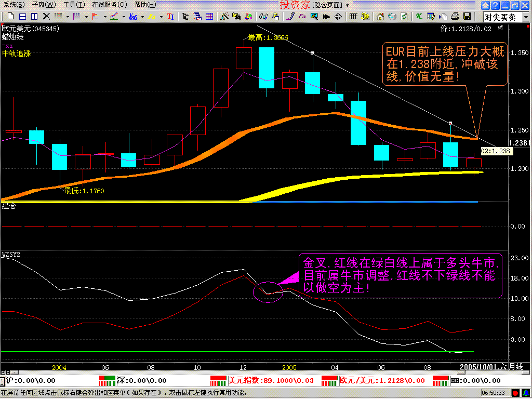Click the magic wand icon
Image resolution: width=532 pixels, height=399 pixels.
click(x=224, y=16)
